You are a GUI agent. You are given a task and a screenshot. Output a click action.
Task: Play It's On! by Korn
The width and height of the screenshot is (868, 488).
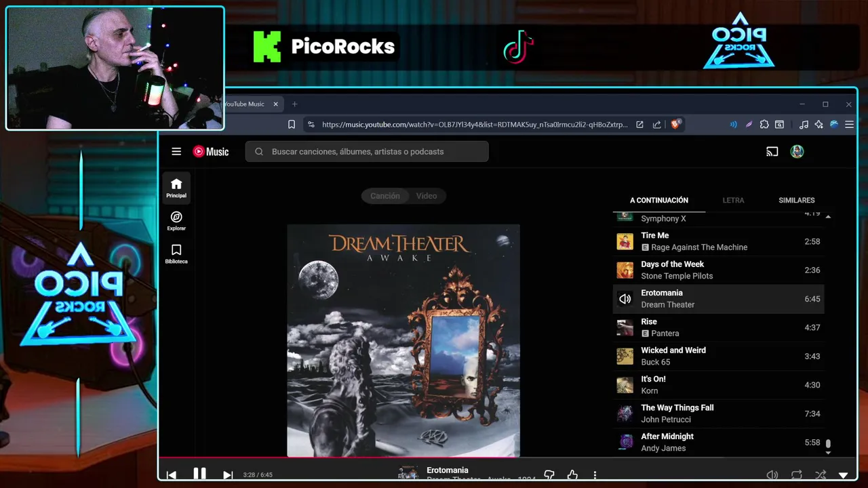tap(718, 385)
